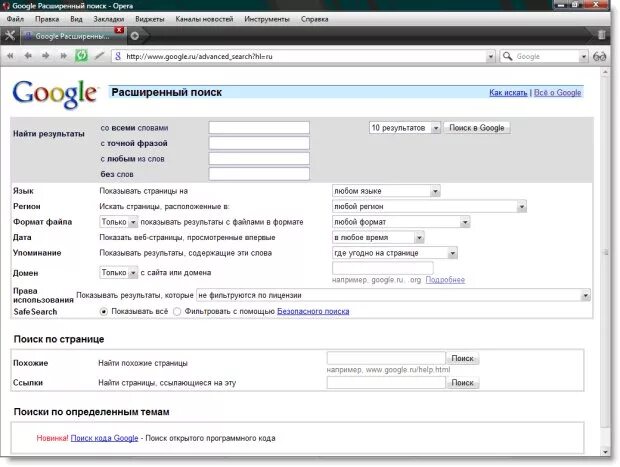The height and width of the screenshot is (467, 620).
Task: Click the domain input field for Домен
Action: (383, 268)
